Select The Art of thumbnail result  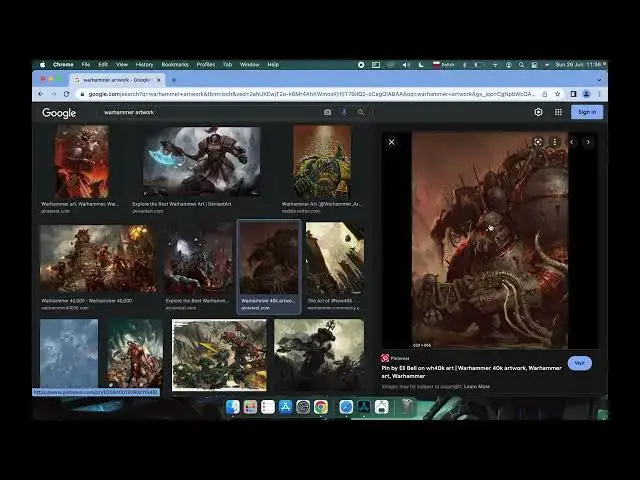coord(335,259)
